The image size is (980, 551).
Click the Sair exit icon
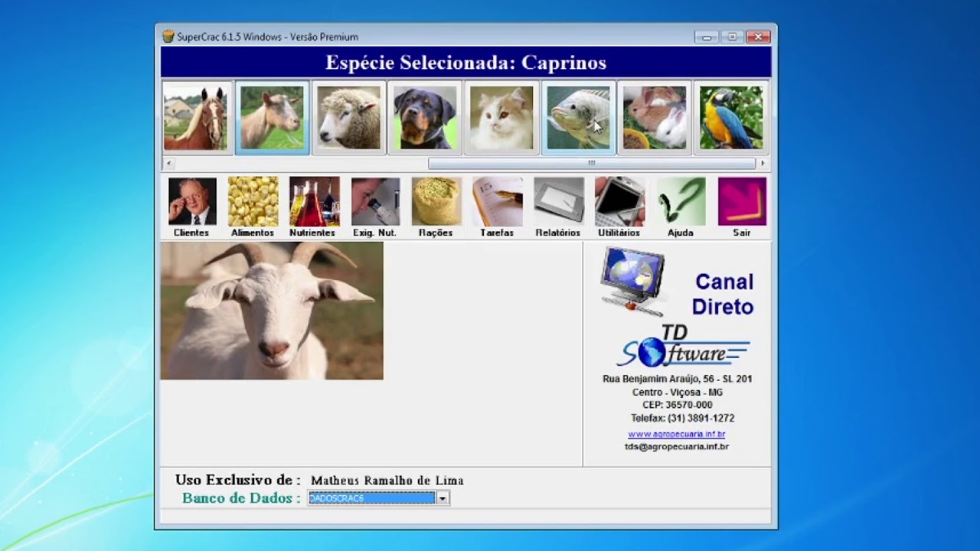[742, 207]
